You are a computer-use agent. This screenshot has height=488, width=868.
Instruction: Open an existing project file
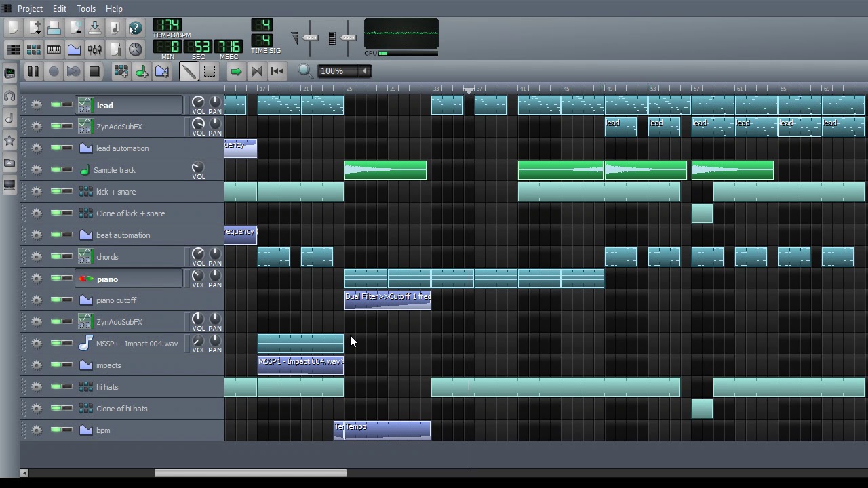click(54, 28)
